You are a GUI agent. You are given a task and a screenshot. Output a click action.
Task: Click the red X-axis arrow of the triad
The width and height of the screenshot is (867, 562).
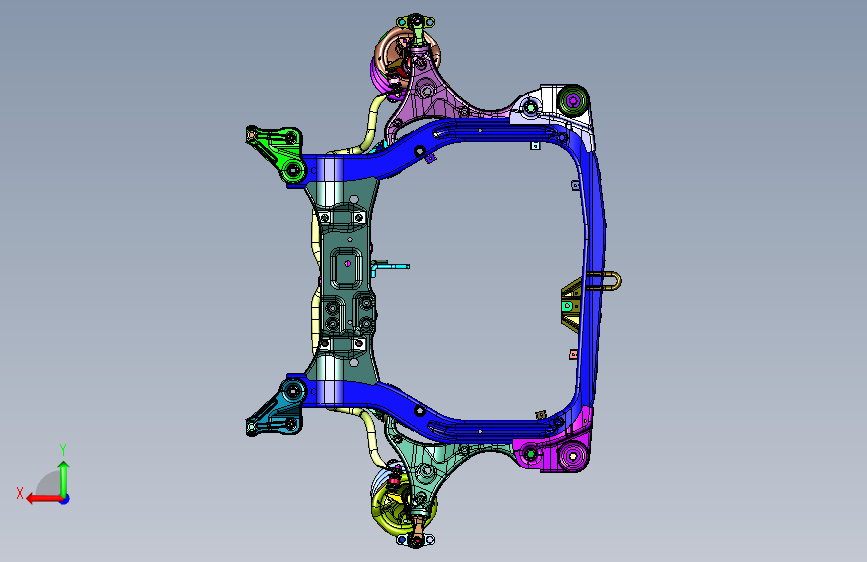(43, 499)
